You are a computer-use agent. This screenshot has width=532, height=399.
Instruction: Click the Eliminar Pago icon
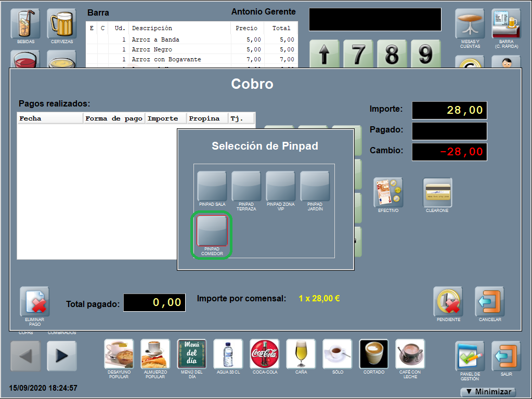tap(35, 302)
